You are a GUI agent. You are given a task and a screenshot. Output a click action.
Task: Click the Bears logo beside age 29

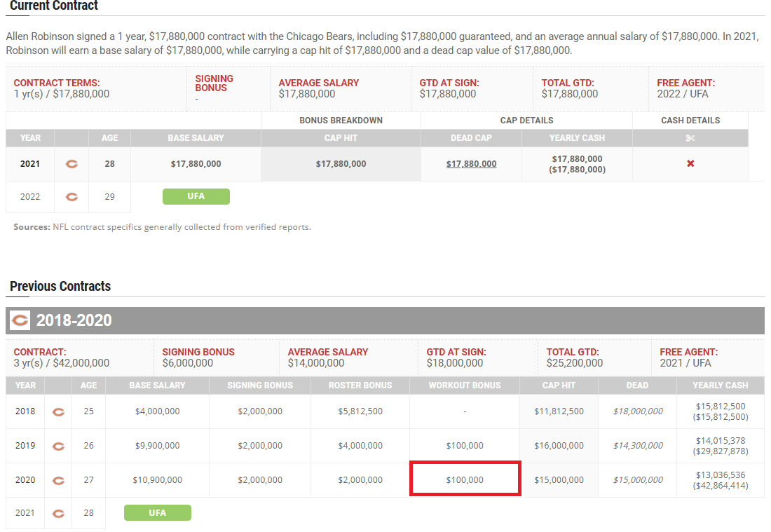coord(71,197)
